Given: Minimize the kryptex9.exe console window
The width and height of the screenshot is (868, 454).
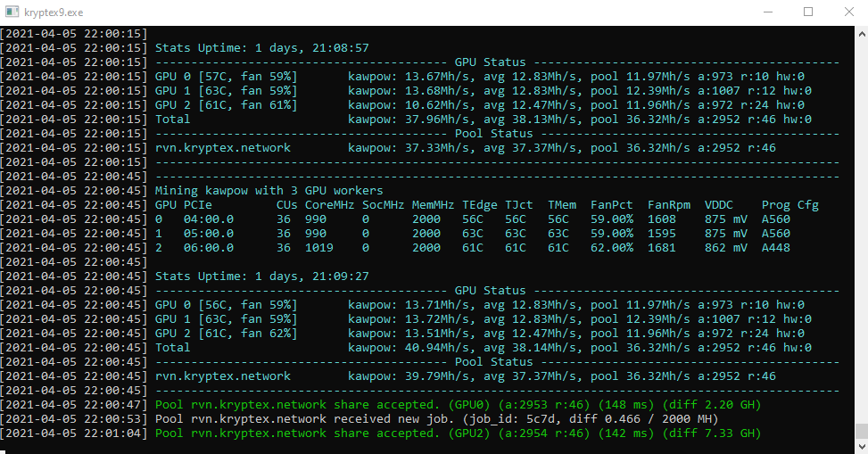Looking at the screenshot, I should coord(767,12).
